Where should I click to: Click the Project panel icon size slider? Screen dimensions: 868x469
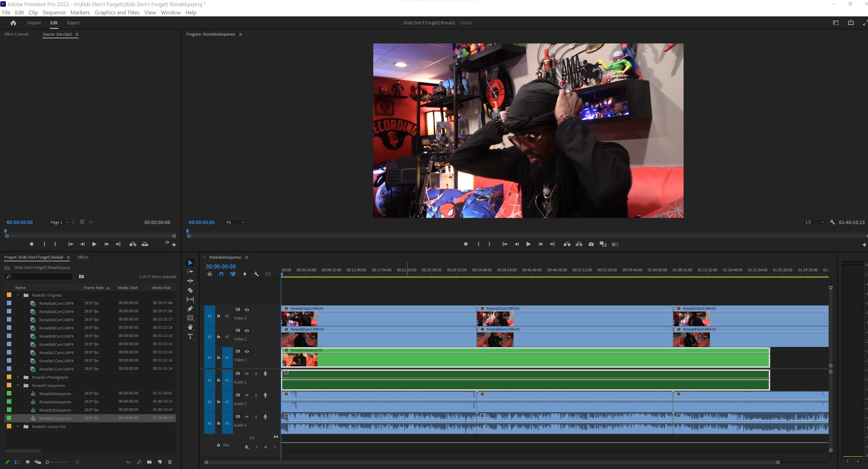[x=48, y=462]
